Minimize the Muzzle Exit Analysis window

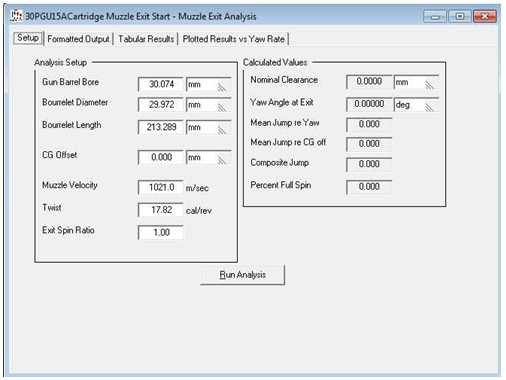[x=435, y=16]
